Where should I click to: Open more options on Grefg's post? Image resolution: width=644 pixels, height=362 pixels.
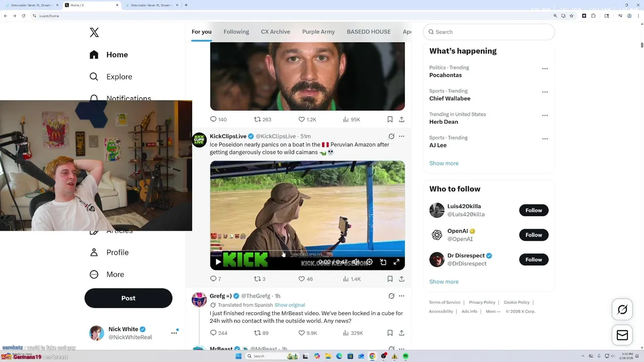pyautogui.click(x=401, y=296)
